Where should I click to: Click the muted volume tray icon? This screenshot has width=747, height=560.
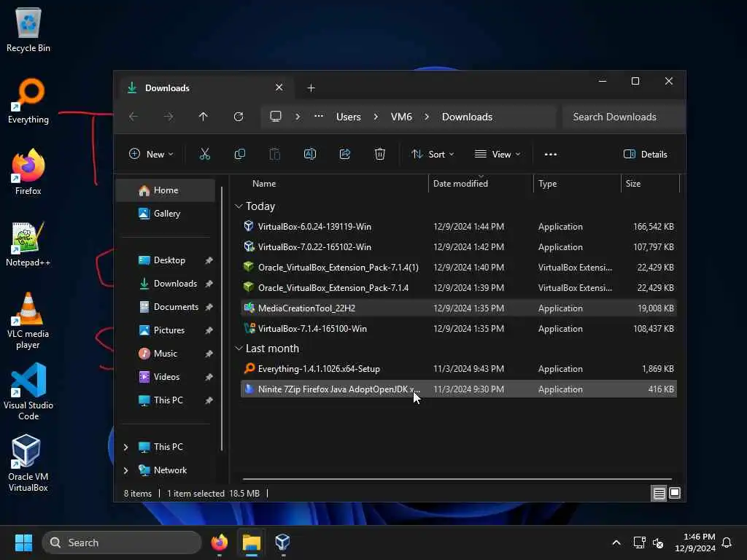tap(658, 542)
